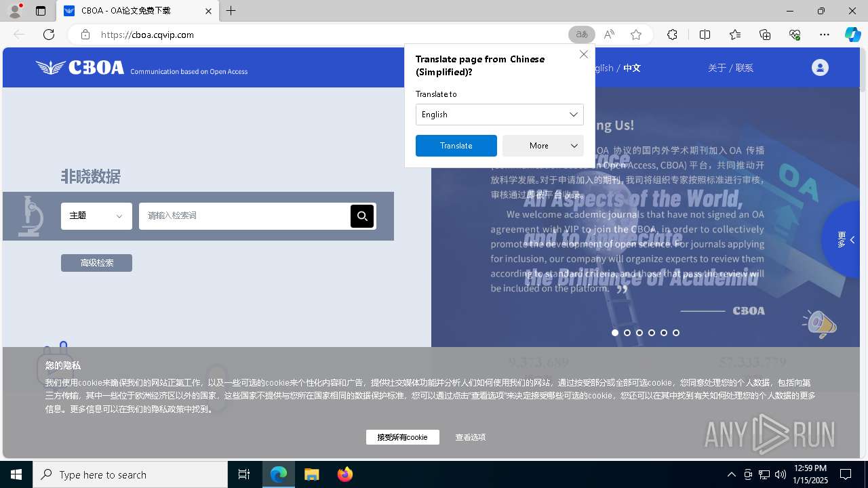
Task: Launch Firefox from taskbar
Action: 345,474
